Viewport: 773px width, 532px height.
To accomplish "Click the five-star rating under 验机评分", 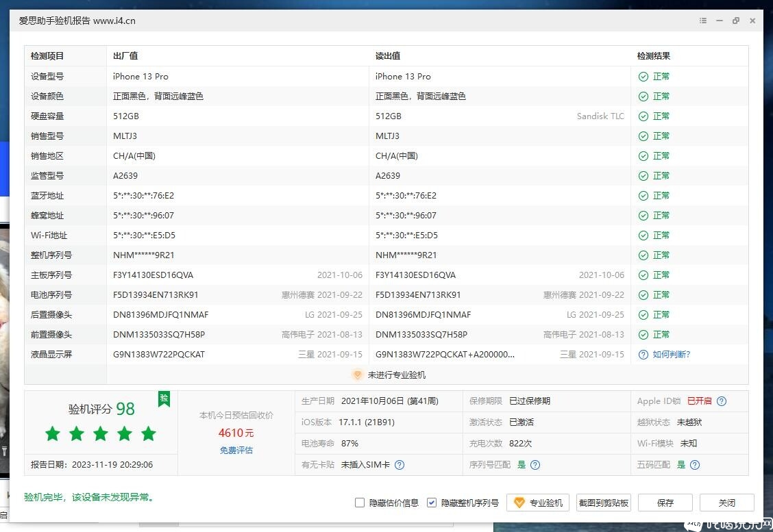I will coord(101,434).
